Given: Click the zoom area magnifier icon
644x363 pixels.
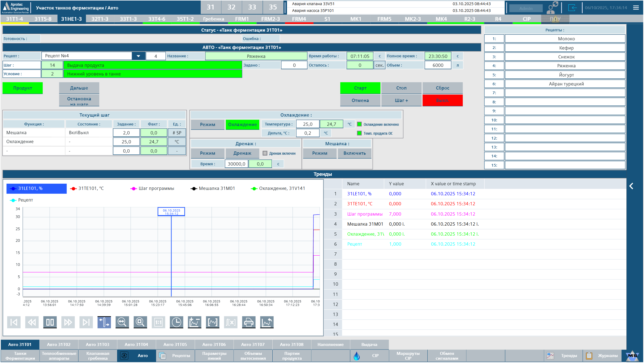Looking at the screenshot, I should click(140, 322).
